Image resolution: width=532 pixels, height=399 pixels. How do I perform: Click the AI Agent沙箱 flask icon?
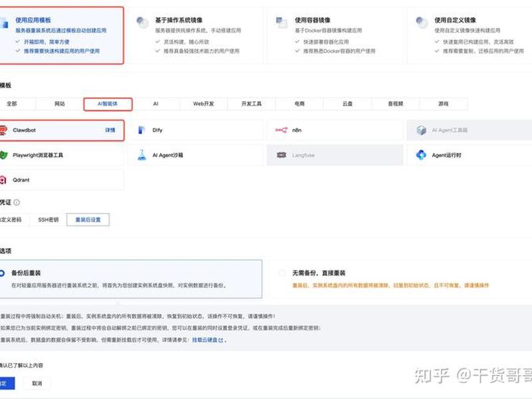(x=142, y=155)
